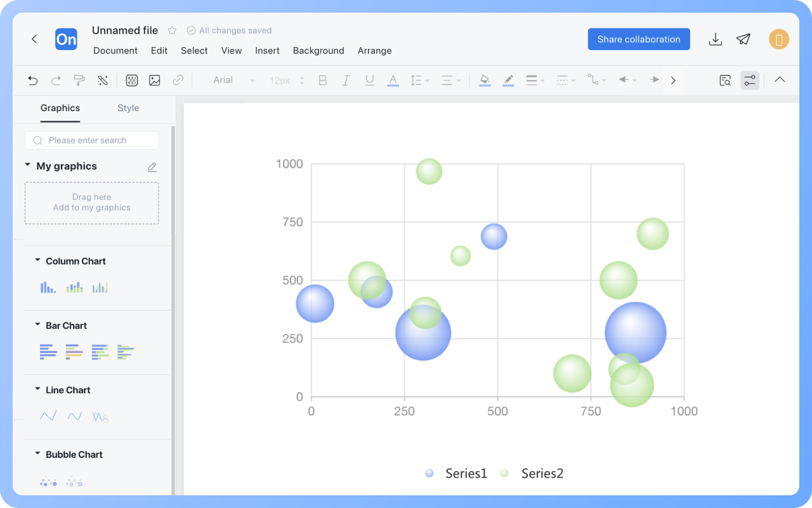Select the second bar chart with yellow bar
This screenshot has height=508, width=812.
[x=74, y=352]
